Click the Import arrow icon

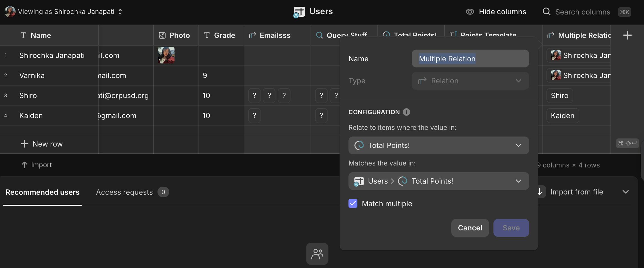pos(25,165)
